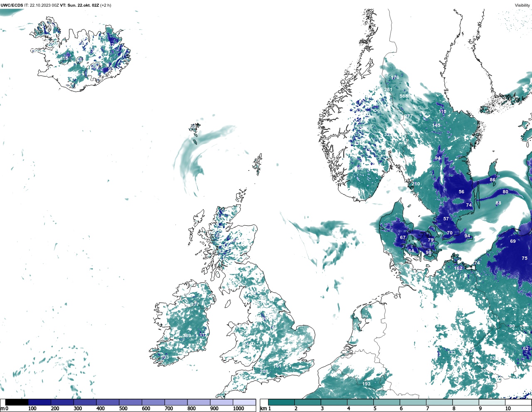532x412 pixels.
Task: Click the 'UWC/ECDS' header text
Action: coord(12,5)
